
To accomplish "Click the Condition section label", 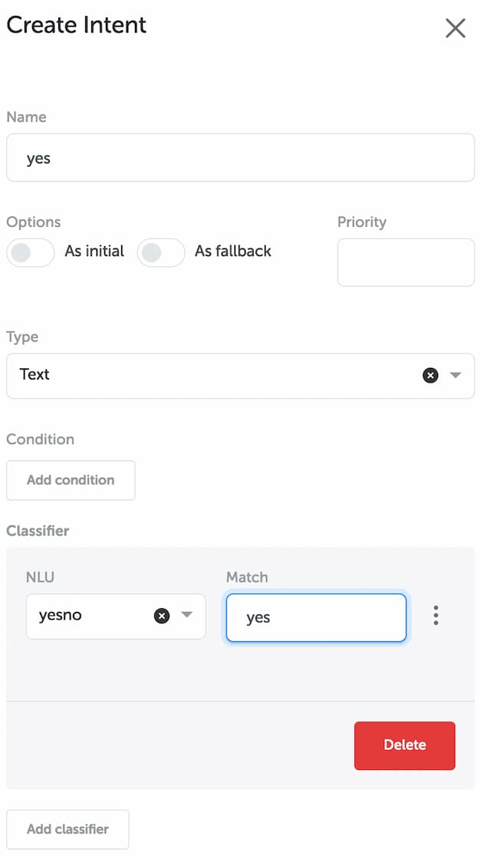I will pos(41,439).
